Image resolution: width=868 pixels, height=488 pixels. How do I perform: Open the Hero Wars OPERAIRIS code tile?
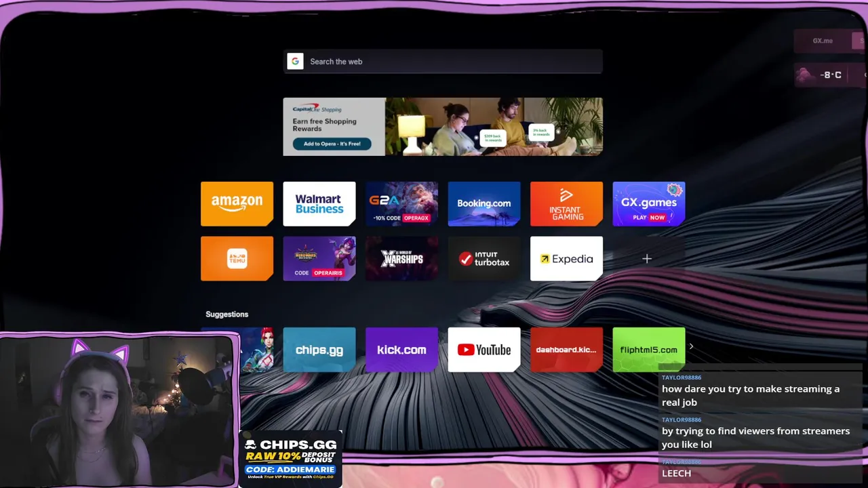tap(319, 258)
